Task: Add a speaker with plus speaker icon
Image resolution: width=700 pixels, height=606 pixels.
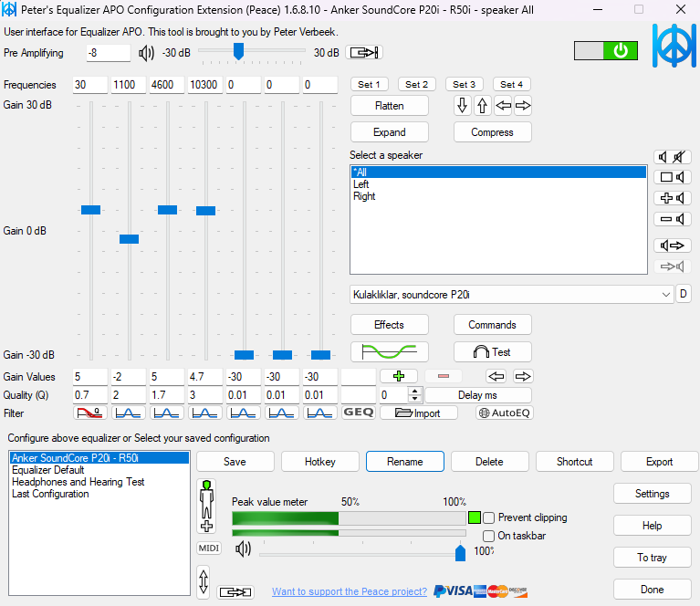Action: pyautogui.click(x=673, y=198)
